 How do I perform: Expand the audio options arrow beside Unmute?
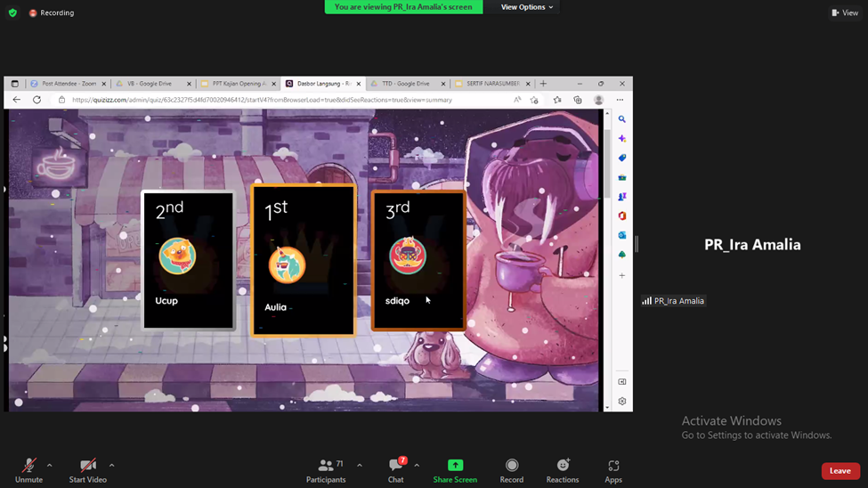(50, 465)
